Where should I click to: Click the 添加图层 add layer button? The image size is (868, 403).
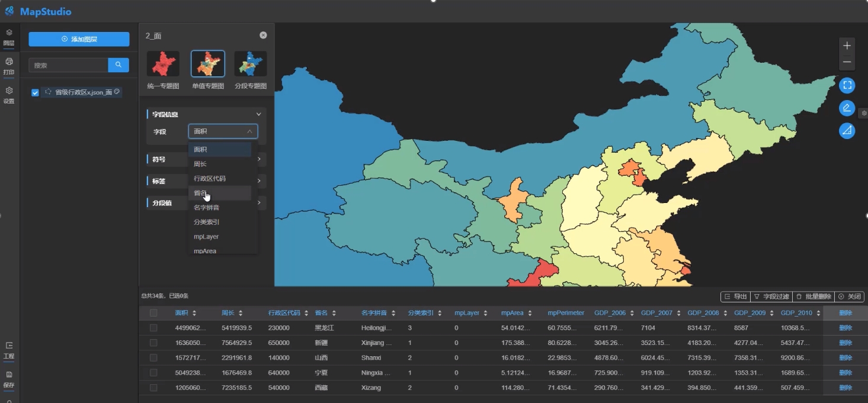(79, 39)
